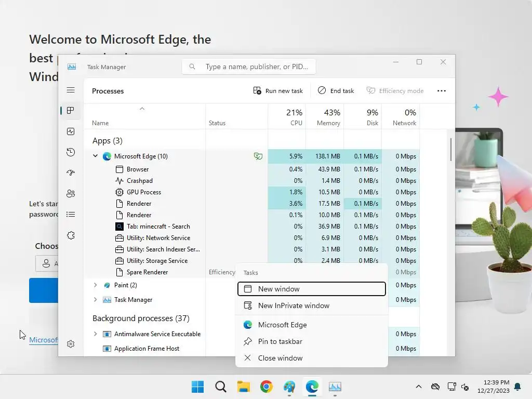Click the efficiency leaf icon on Microsoft Edge row
This screenshot has height=399, width=532.
point(258,156)
